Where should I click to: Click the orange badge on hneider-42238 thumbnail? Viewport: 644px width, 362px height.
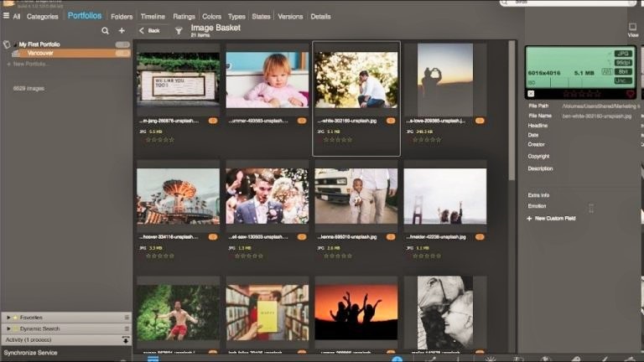click(x=480, y=237)
